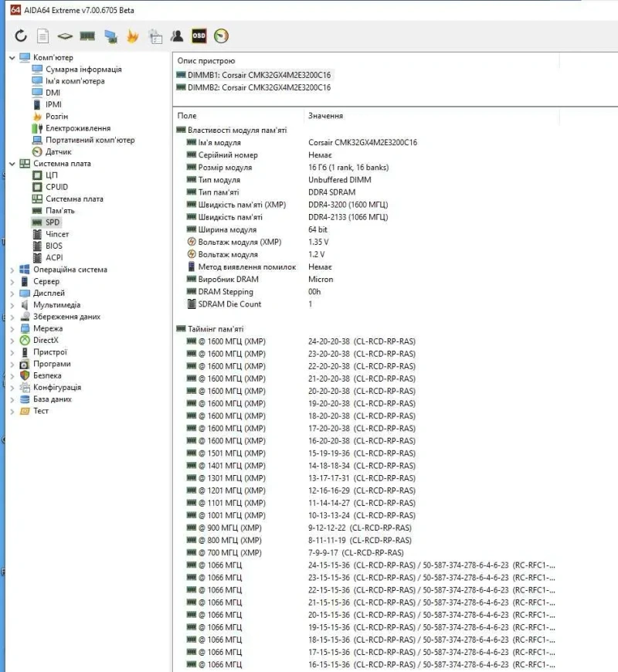Screen dimensions: 618x672
Task: Open memory module benchmark toolbar icon
Action: [87, 36]
